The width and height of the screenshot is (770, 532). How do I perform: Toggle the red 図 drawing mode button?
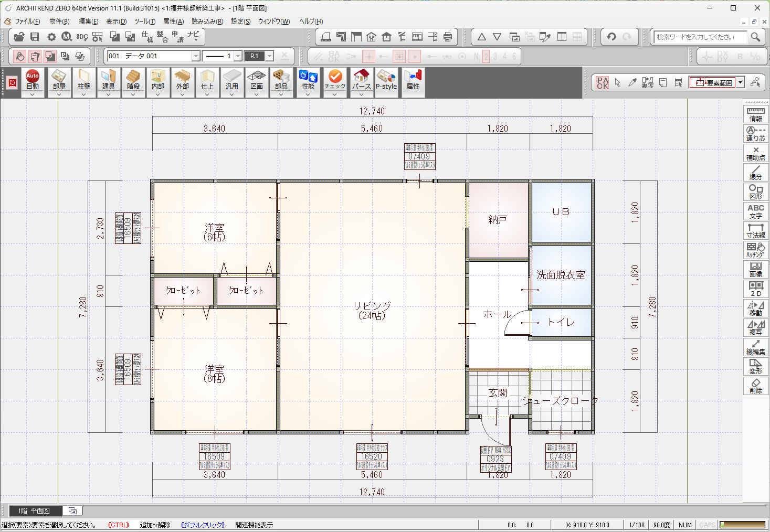(13, 83)
